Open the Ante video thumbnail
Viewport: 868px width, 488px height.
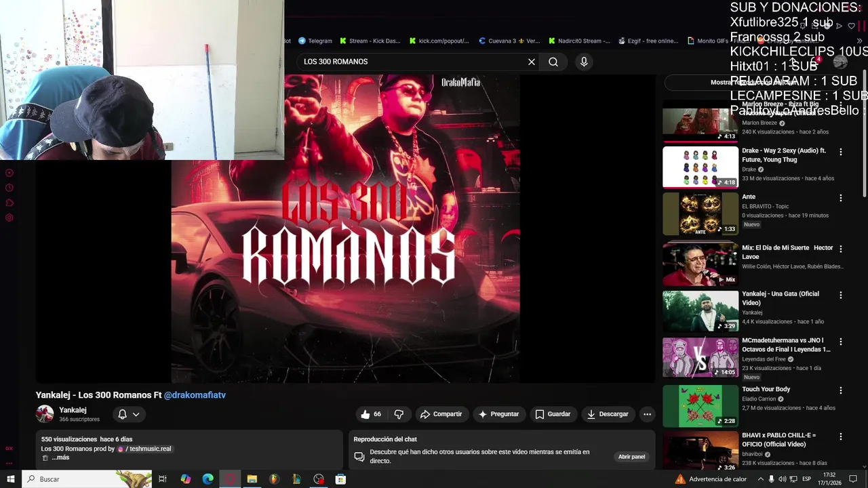coord(701,213)
